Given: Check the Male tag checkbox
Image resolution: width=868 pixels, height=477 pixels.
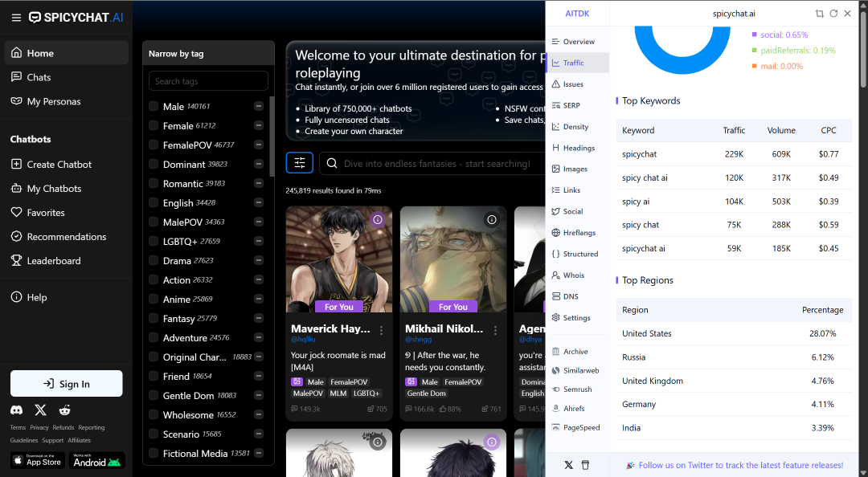Looking at the screenshot, I should (154, 106).
